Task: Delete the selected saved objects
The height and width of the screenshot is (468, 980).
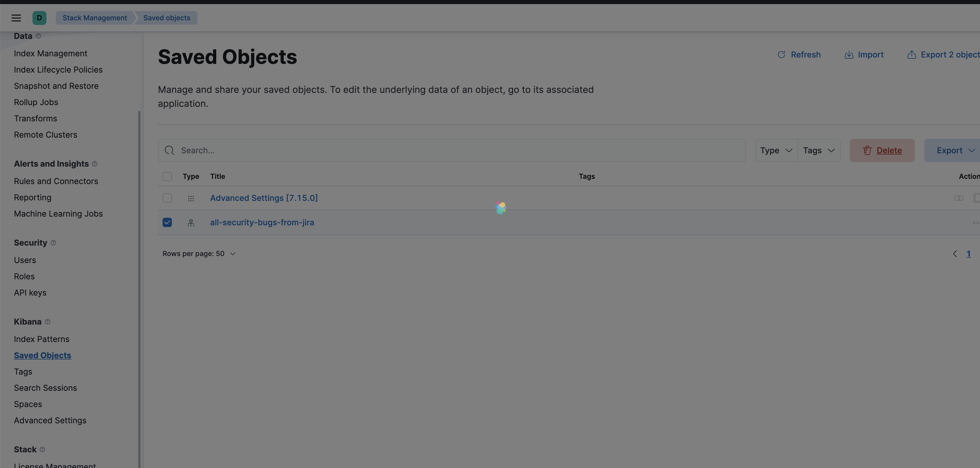Action: point(882,151)
